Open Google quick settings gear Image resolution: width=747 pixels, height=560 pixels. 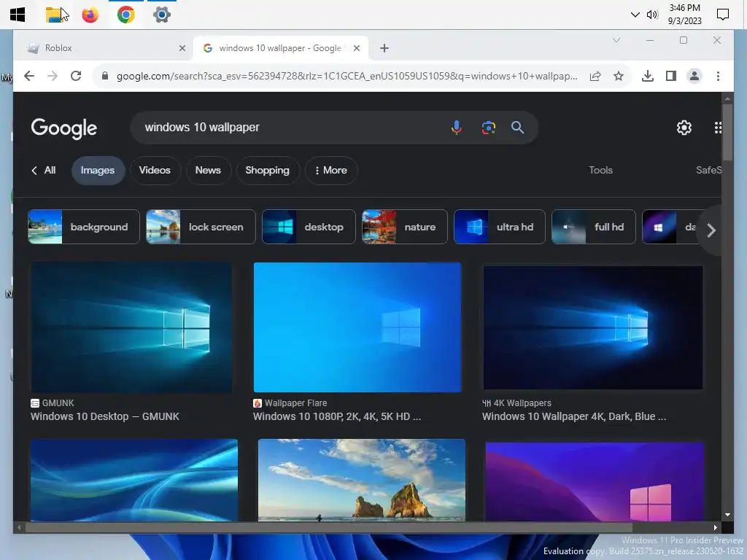(x=684, y=128)
